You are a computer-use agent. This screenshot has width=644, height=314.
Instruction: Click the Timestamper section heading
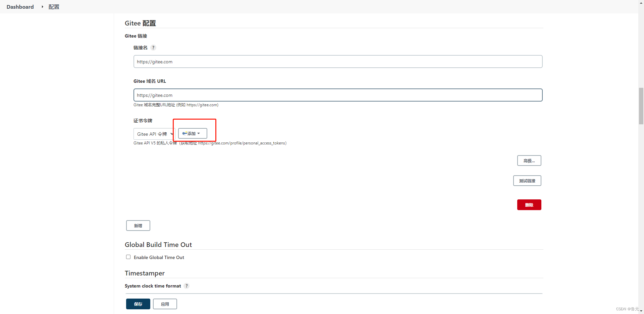(145, 273)
